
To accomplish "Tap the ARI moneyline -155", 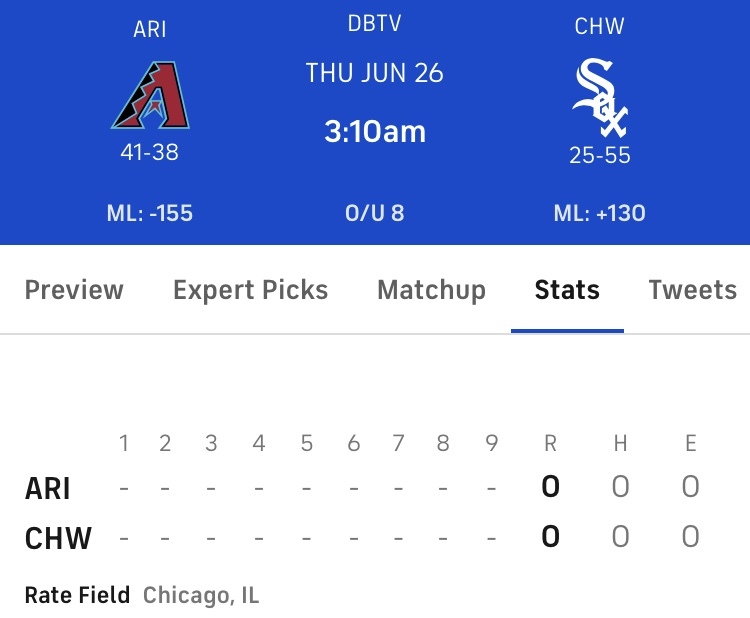I will coord(150,213).
